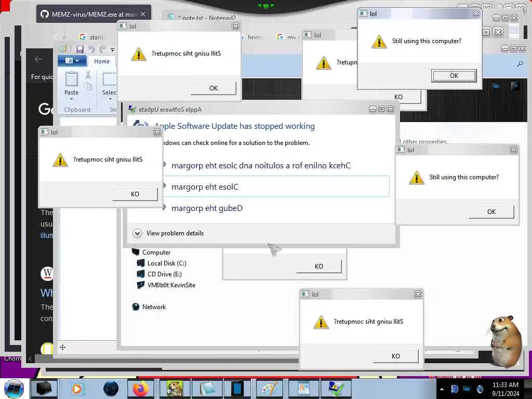Click the Redo arrow in Paint's quick access toolbar
This screenshot has width=532, height=399.
coord(102,49)
